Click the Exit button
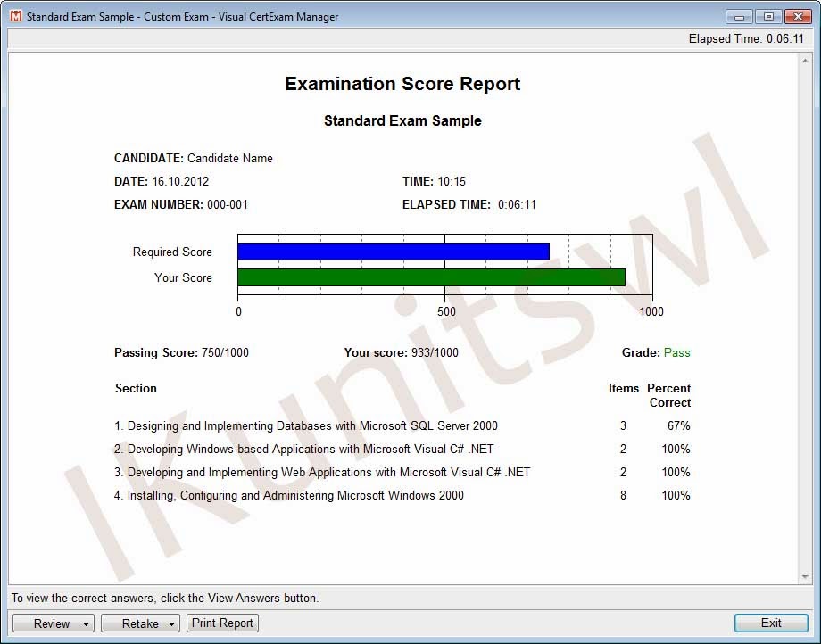The image size is (821, 644). [x=770, y=623]
